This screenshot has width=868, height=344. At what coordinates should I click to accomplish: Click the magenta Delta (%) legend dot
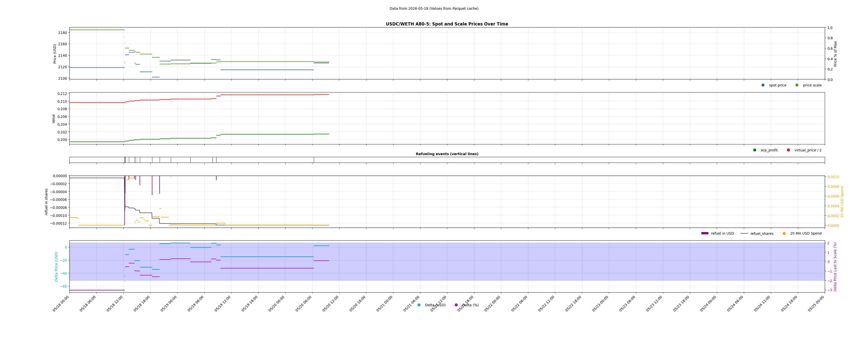456,305
